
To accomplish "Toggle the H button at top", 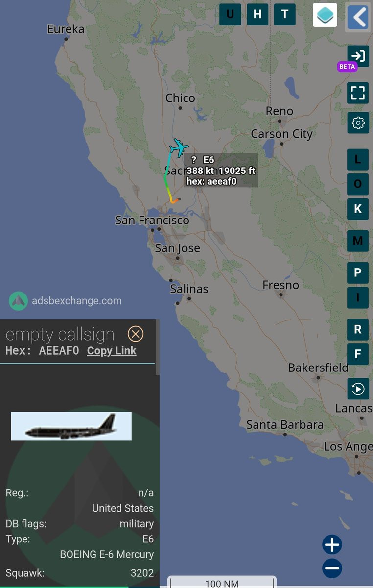I will click(x=257, y=14).
